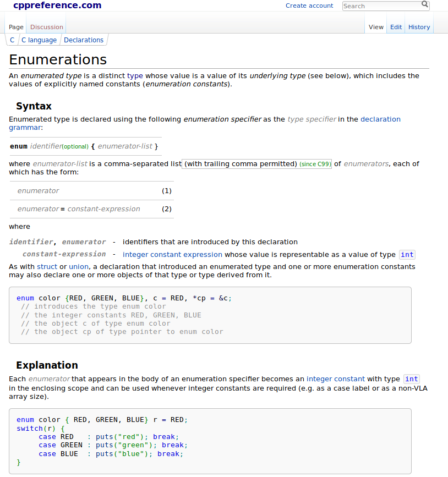448x477 pixels.
Task: Click the 'type' link in intro
Action: point(135,76)
